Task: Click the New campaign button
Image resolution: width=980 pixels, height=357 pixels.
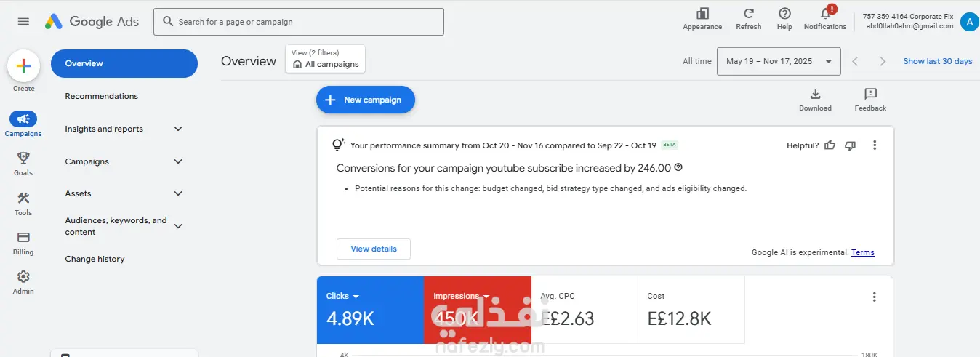Action: [365, 100]
